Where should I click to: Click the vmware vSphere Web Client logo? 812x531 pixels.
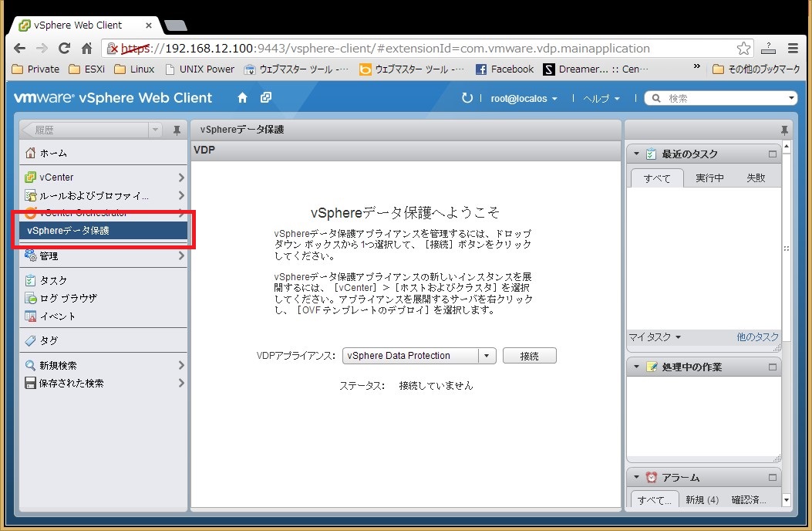[x=113, y=98]
